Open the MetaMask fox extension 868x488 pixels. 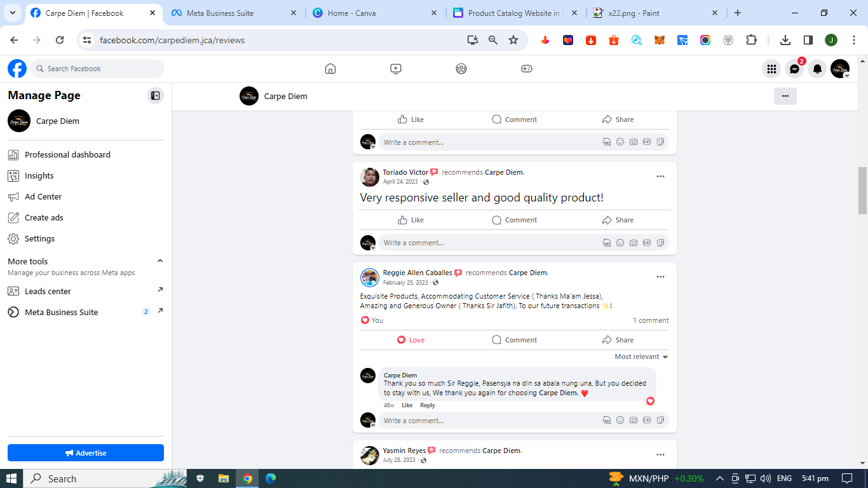pyautogui.click(x=660, y=40)
